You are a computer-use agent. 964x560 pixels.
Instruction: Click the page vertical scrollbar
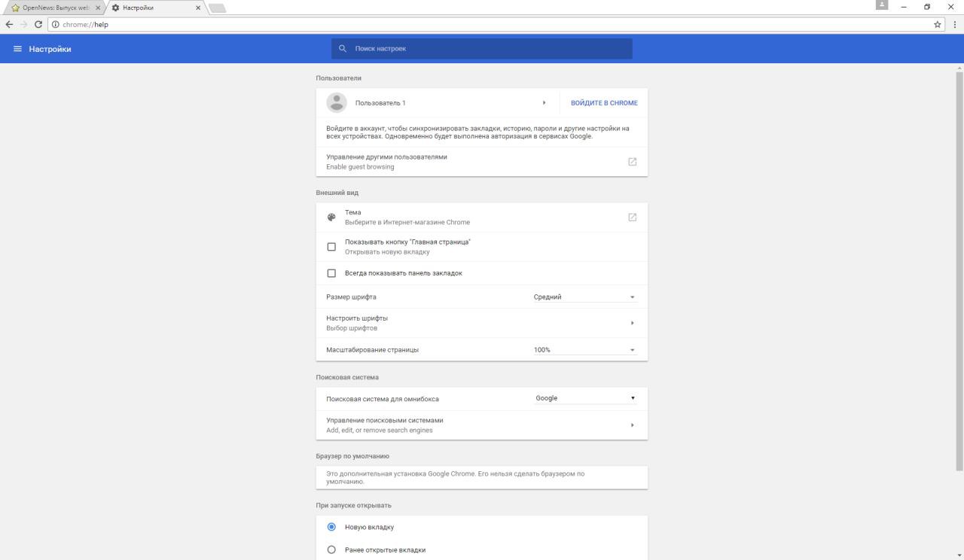(959, 271)
